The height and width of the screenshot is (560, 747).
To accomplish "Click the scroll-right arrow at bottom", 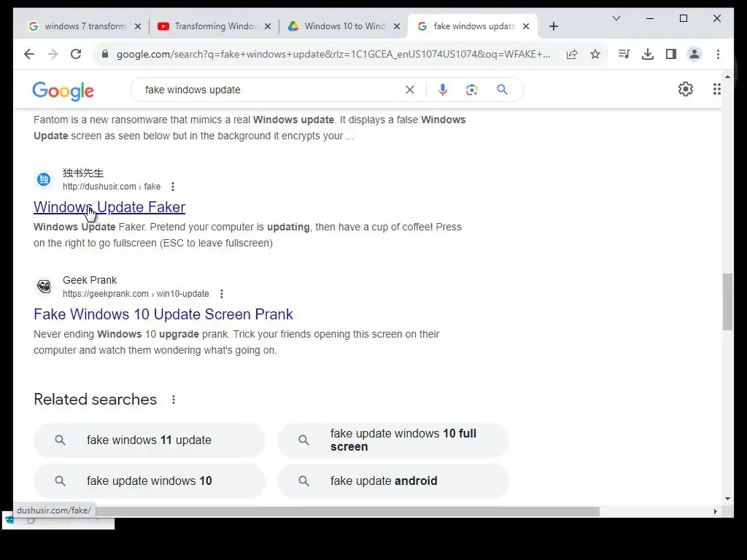I will (715, 511).
